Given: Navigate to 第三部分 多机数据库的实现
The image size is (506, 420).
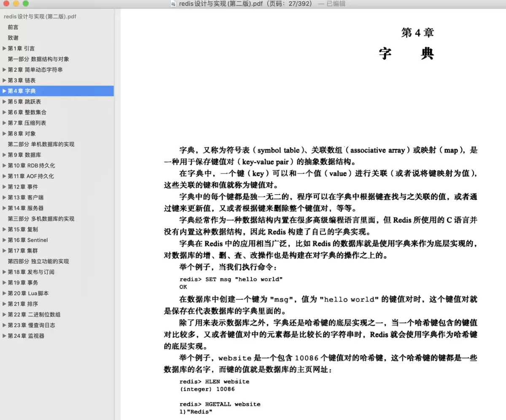Looking at the screenshot, I should [41, 219].
